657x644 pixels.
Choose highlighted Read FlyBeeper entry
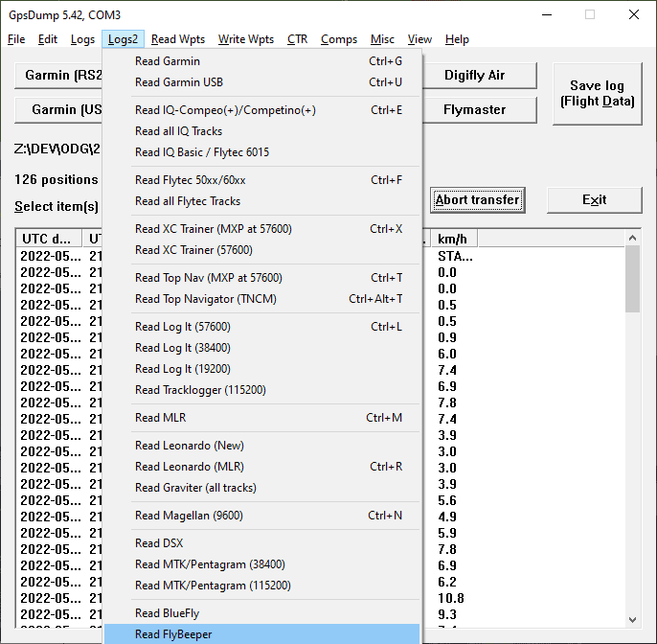point(261,634)
